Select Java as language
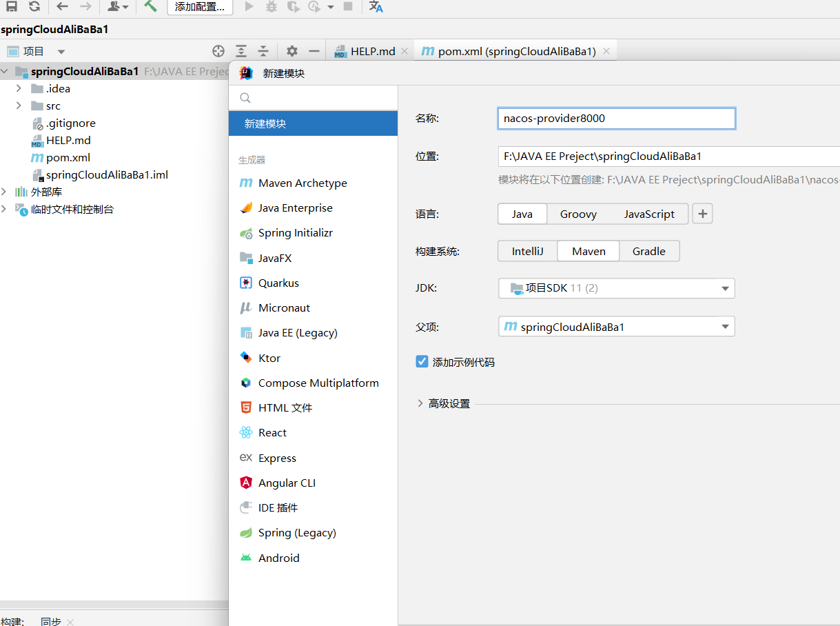This screenshot has width=840, height=626. coord(522,214)
